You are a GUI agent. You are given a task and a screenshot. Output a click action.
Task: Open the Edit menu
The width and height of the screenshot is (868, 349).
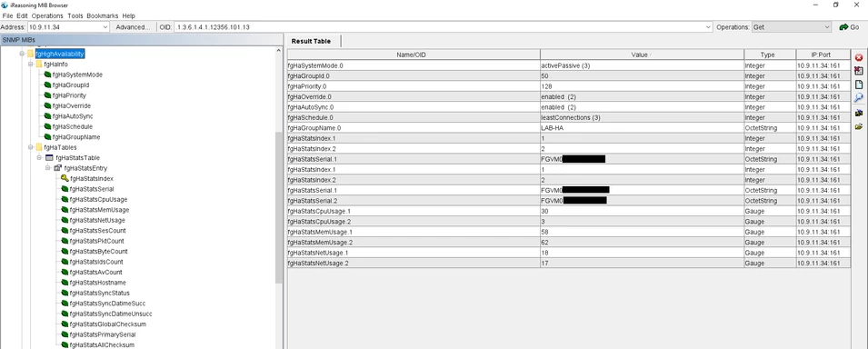[22, 16]
